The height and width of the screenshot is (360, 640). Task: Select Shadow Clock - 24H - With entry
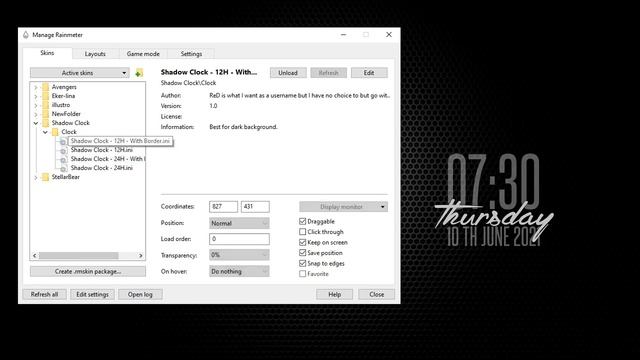pyautogui.click(x=107, y=159)
